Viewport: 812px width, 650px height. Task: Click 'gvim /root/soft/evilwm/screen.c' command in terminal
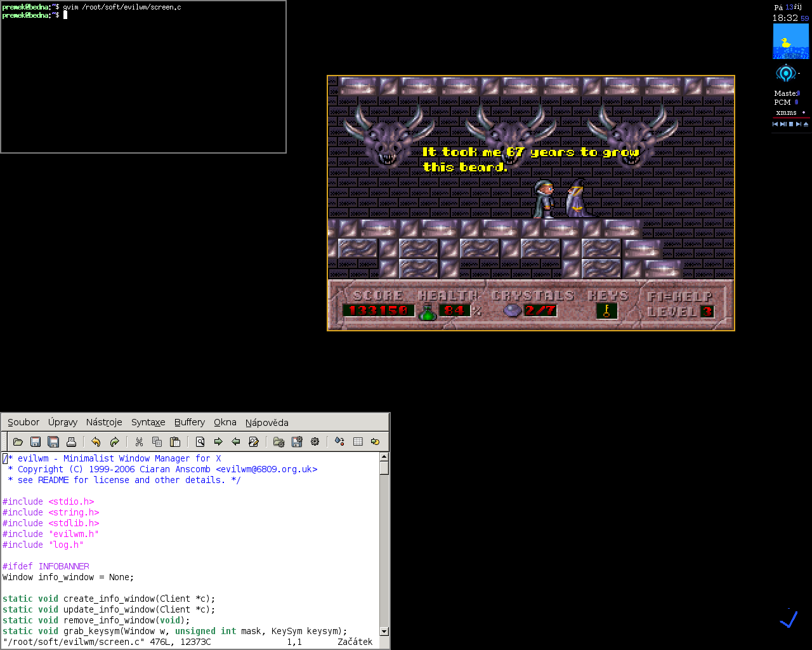122,8
